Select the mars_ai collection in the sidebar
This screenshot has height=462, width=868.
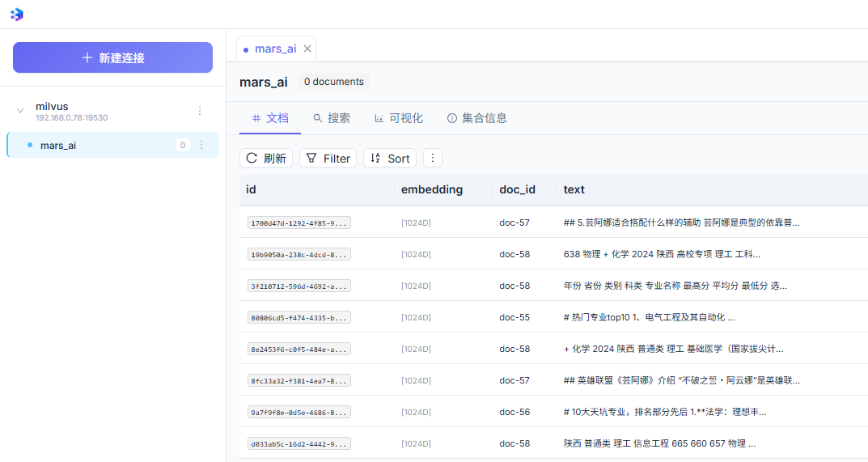pyautogui.click(x=113, y=145)
